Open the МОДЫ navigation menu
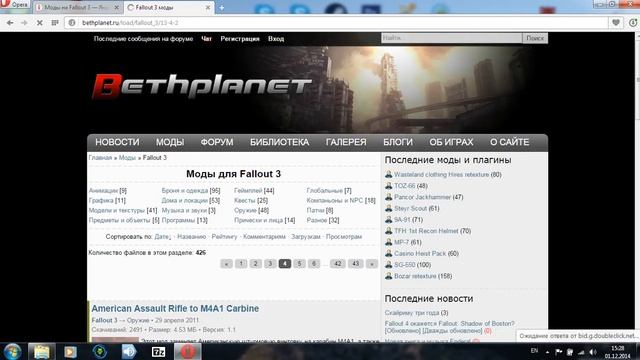 coord(170,142)
